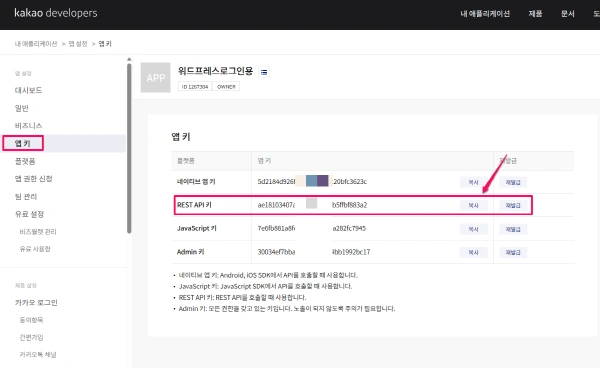Viewport: 600px width, 368px height.
Task: Select key value starting 30034ef7bba
Action: point(313,252)
